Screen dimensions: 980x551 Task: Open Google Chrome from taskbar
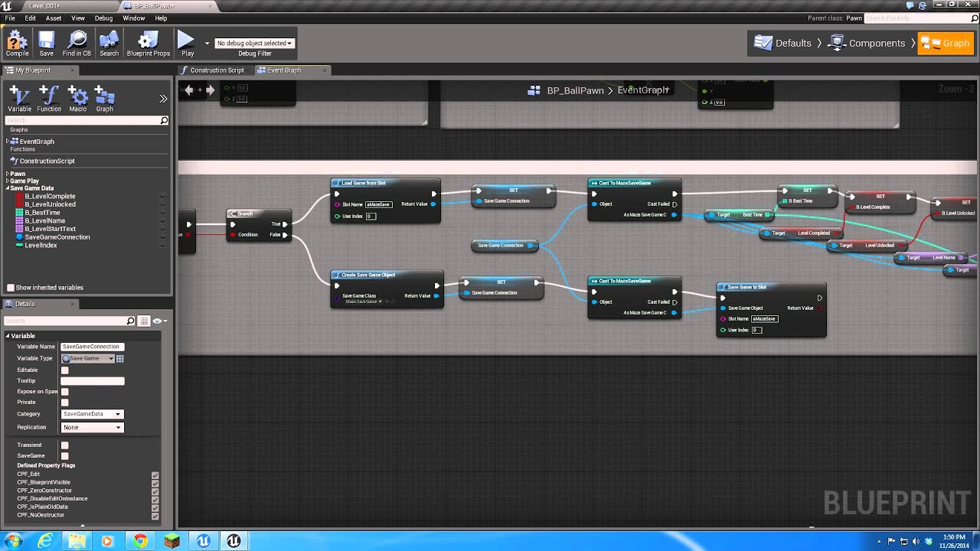click(140, 541)
